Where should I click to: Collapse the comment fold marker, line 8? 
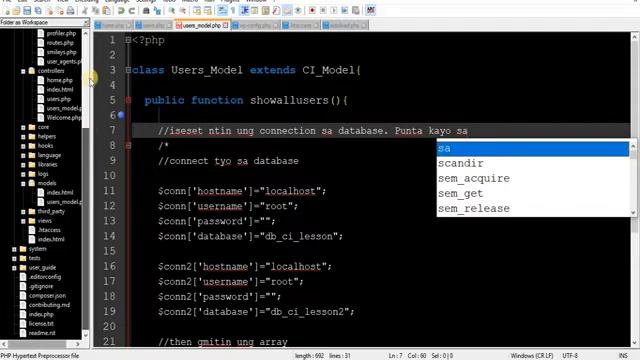128,146
